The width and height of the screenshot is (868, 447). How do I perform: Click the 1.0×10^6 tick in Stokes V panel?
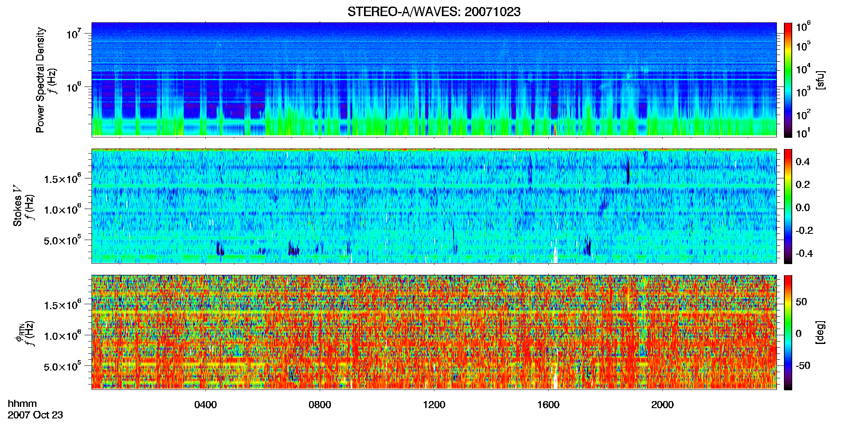(x=62, y=209)
